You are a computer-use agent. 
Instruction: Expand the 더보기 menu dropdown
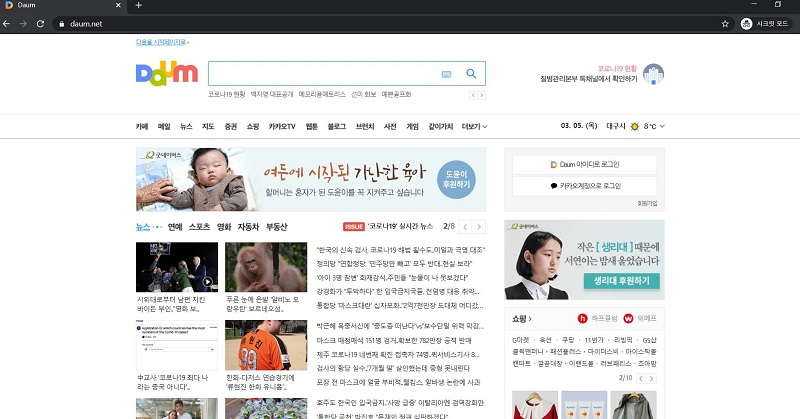(x=474, y=127)
